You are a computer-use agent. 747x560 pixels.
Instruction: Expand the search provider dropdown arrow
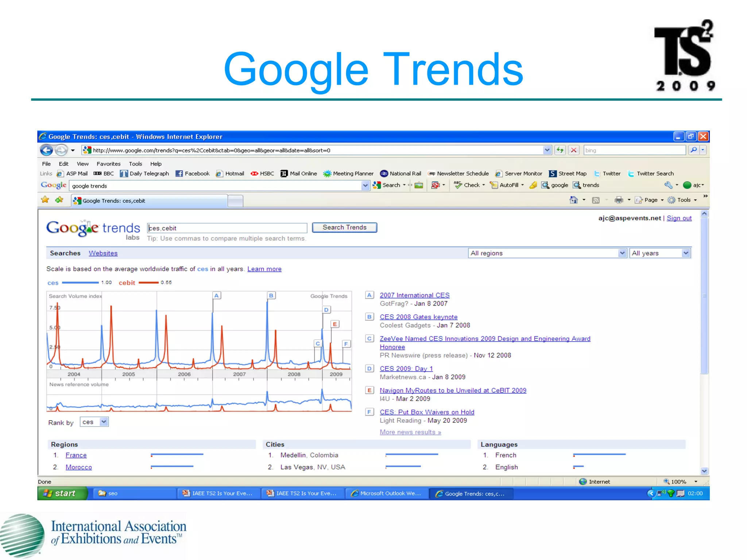click(x=703, y=150)
